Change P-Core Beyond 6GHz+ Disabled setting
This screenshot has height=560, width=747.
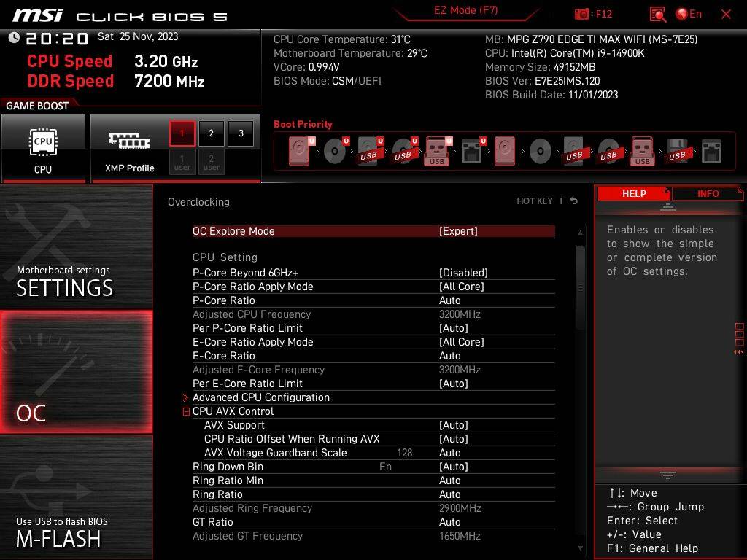click(373, 273)
